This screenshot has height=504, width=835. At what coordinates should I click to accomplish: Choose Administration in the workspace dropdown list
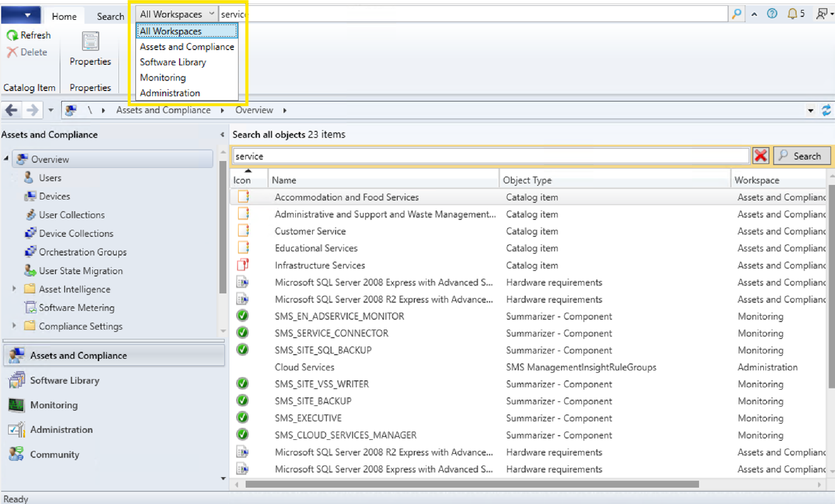pos(170,93)
